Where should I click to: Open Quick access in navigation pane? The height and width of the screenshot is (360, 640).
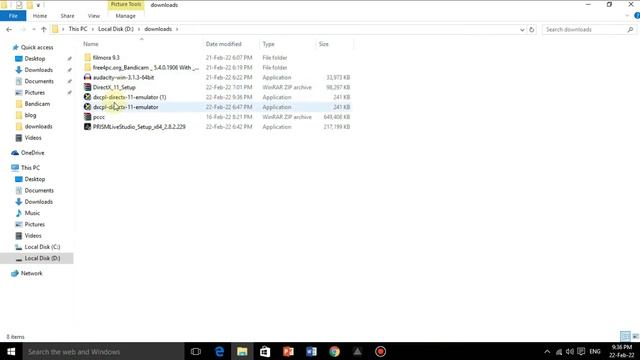37,47
